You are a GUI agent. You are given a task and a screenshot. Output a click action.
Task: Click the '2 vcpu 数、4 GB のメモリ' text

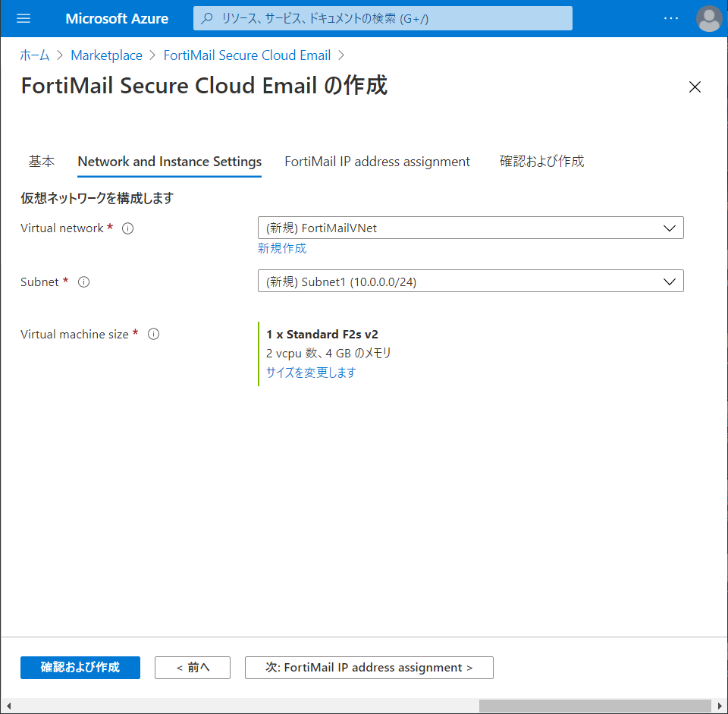328,354
